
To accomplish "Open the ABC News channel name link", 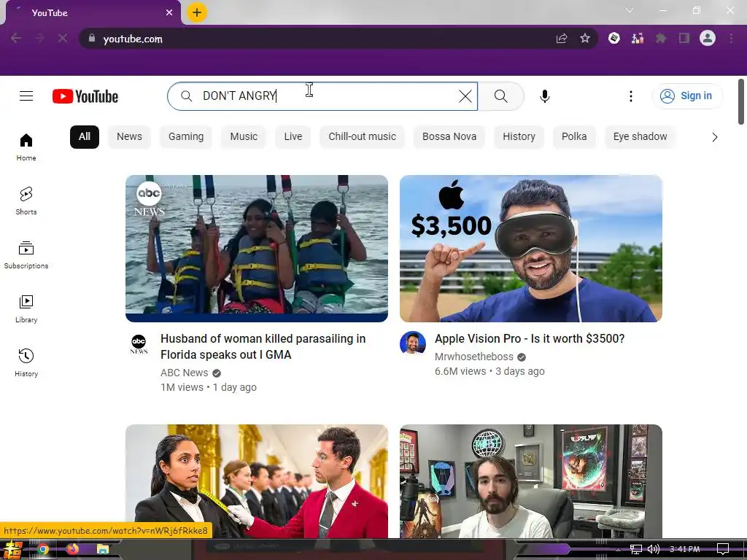I will [185, 373].
